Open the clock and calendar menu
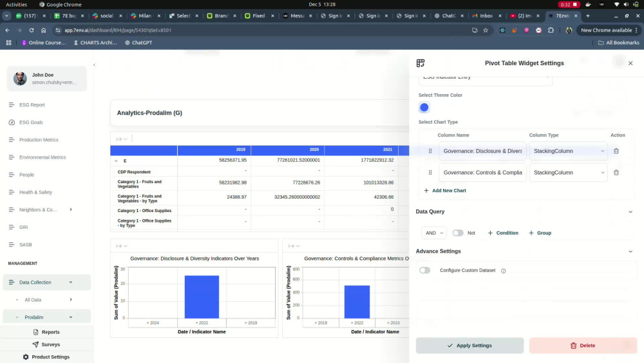The height and width of the screenshot is (363, 644). (x=322, y=5)
